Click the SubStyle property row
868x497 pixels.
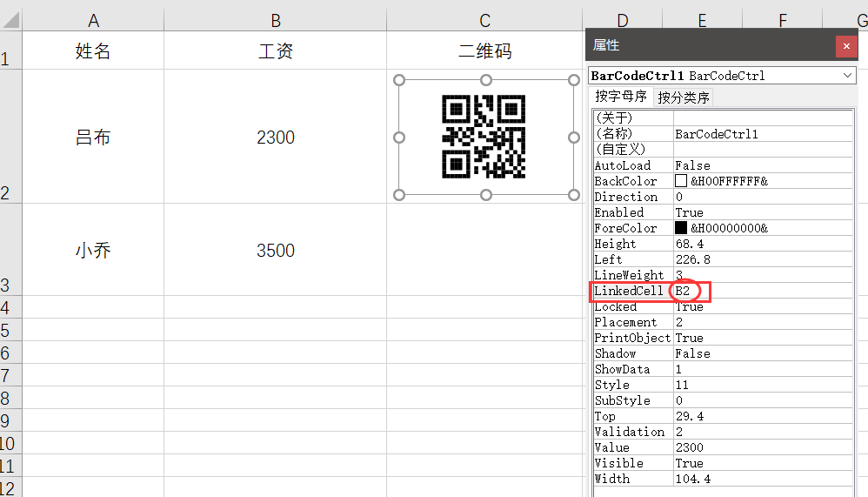723,400
